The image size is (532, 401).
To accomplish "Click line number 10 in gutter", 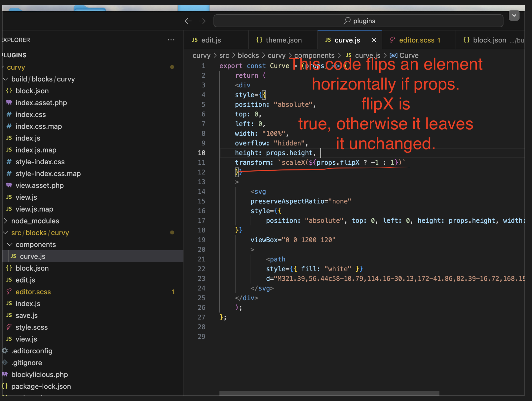I will [202, 153].
